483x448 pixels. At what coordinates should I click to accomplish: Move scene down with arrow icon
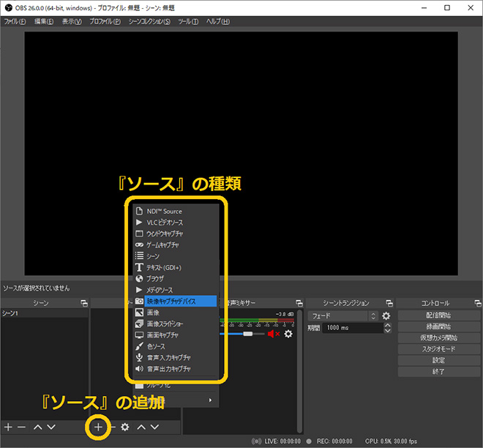coord(51,427)
